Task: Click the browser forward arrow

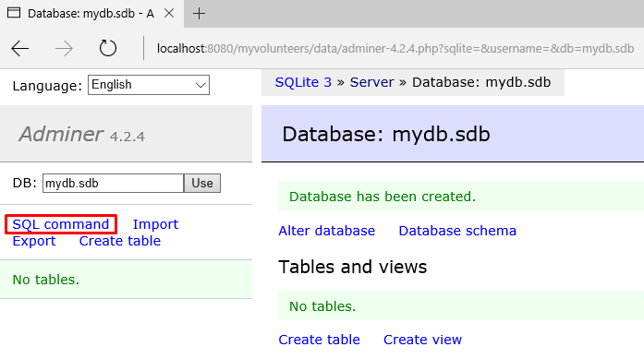Action: pyautogui.click(x=64, y=48)
